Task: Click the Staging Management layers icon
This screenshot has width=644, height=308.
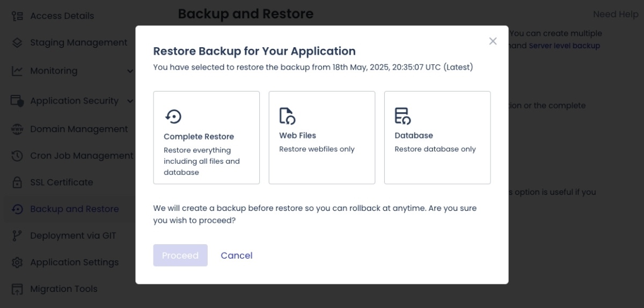Action: click(17, 43)
